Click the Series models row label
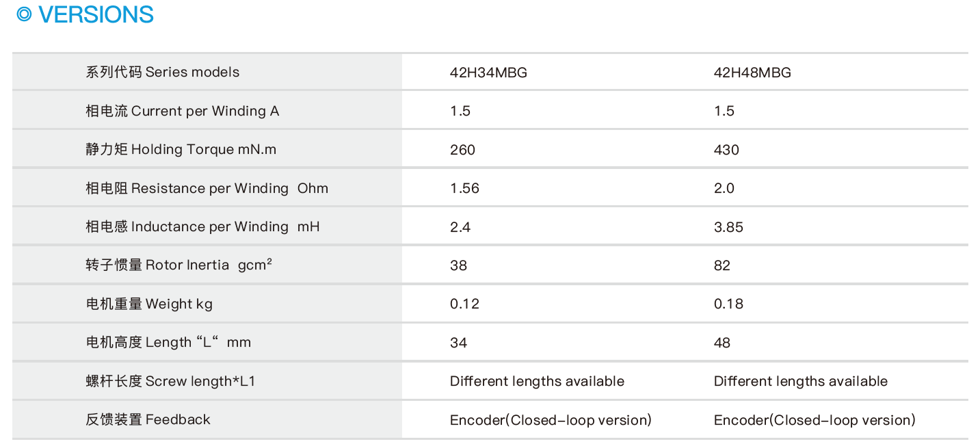This screenshot has width=980, height=446. [x=163, y=73]
